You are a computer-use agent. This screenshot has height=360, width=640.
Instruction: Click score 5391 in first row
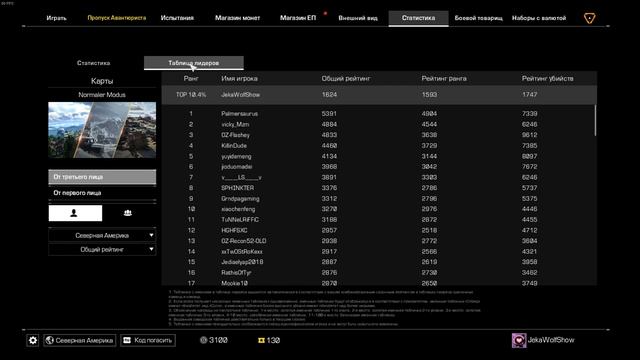[x=329, y=113]
